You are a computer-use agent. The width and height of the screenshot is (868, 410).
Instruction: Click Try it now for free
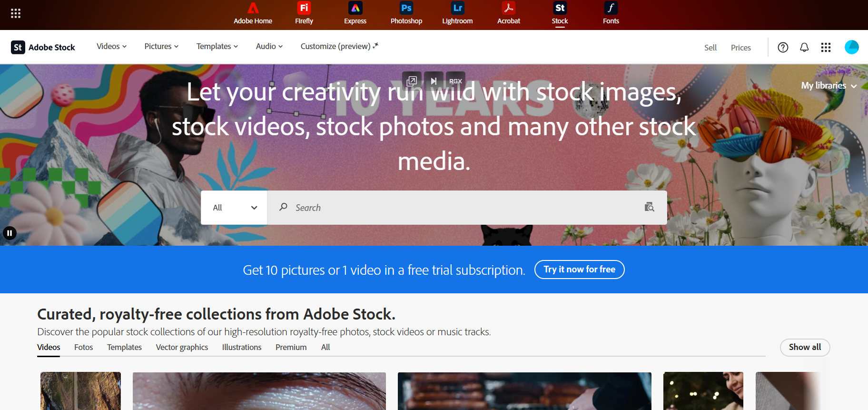[x=580, y=270]
